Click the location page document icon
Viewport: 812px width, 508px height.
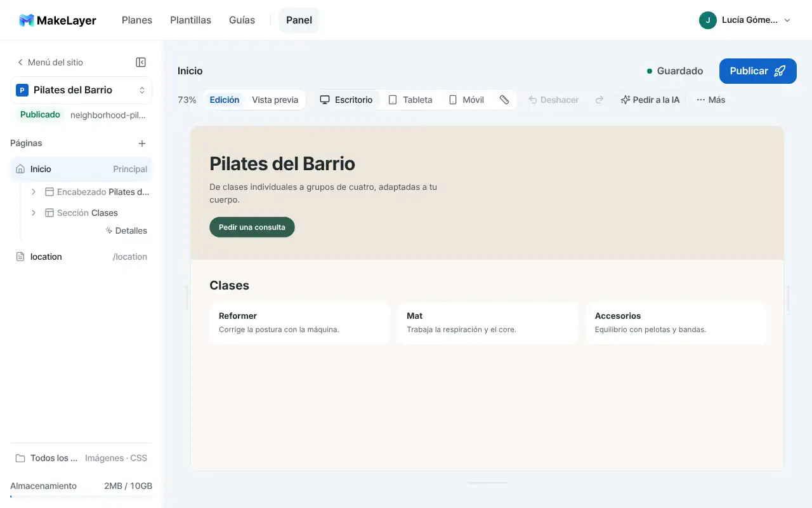20,257
